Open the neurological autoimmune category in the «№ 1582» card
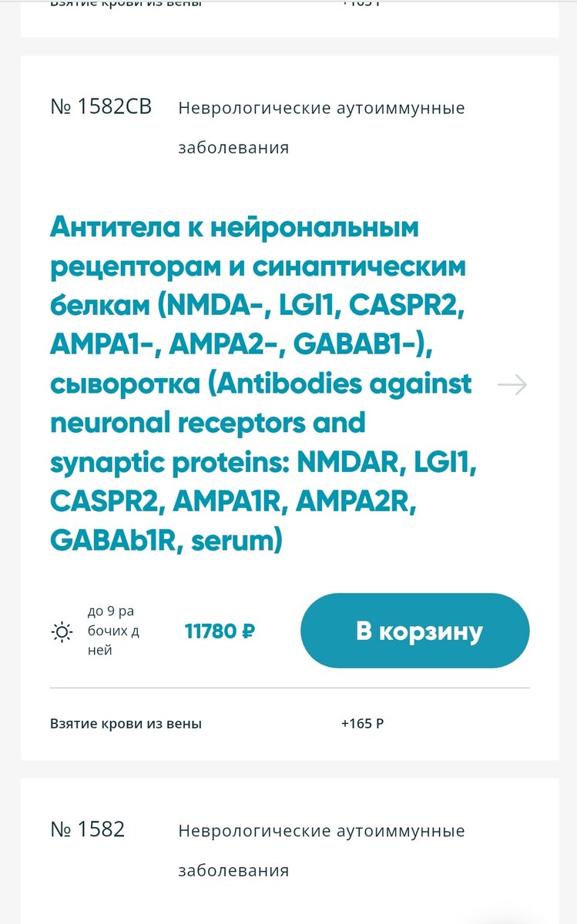The height and width of the screenshot is (924, 577). tap(321, 851)
